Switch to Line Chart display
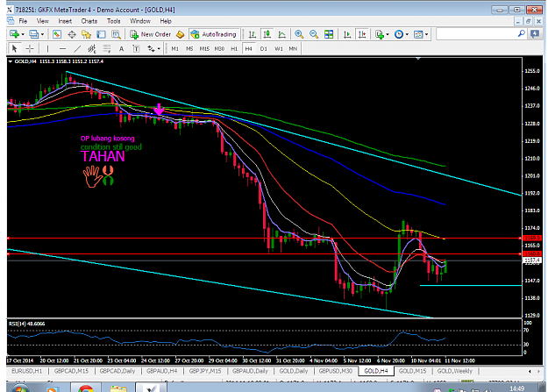 pos(281,34)
